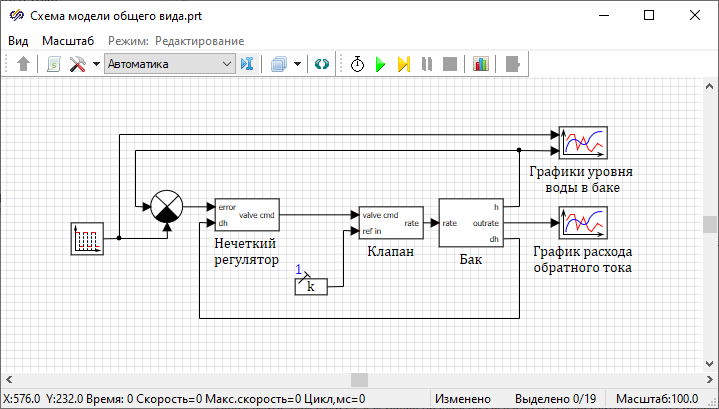The height and width of the screenshot is (409, 719).
Task: Click the teal refresh arrows icon
Action: (x=321, y=64)
